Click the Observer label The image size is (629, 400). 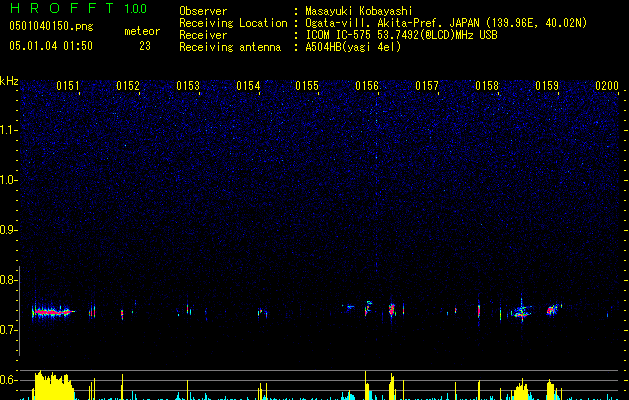pos(203,11)
